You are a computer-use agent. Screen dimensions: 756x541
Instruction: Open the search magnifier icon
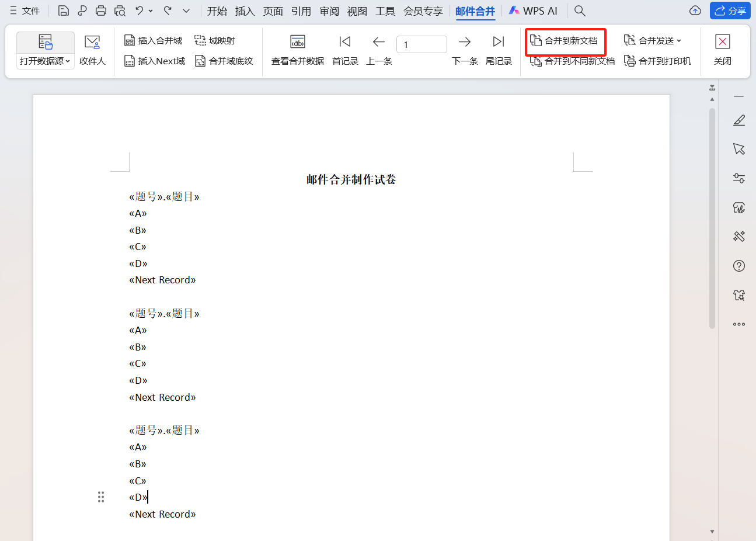(579, 11)
